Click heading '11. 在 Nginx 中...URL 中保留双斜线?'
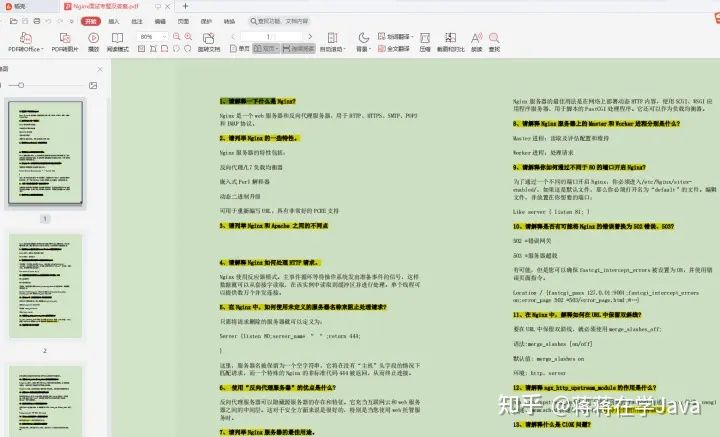 pos(577,315)
